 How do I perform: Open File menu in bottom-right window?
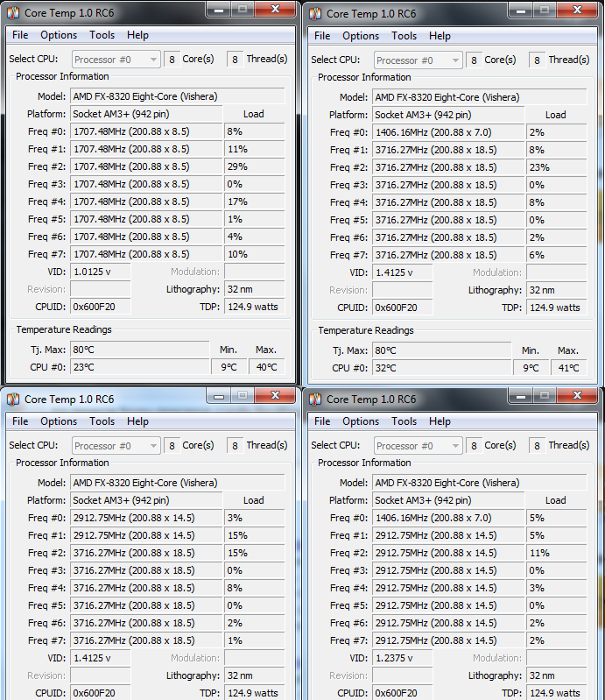click(x=322, y=421)
